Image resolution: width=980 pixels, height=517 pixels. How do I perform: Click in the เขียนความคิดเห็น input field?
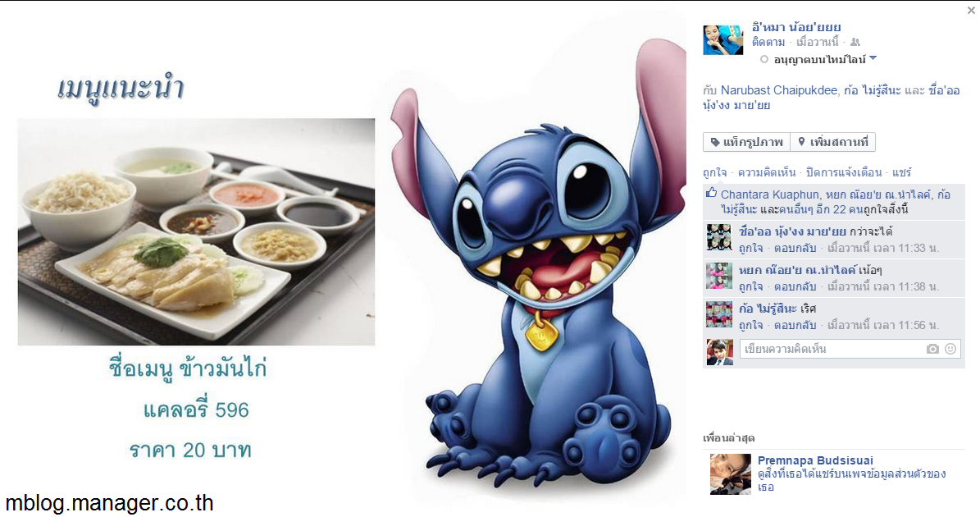click(832, 349)
